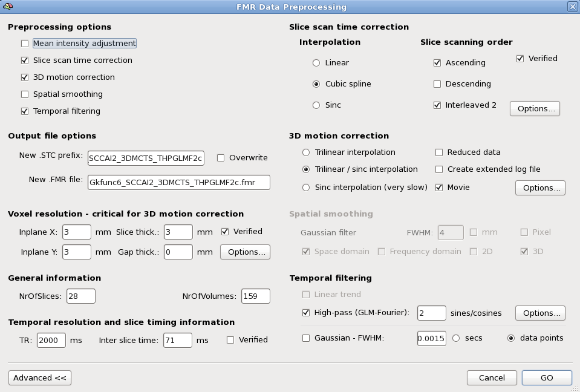Screen dimensions: 580x392
Task: Select Linear interpolation for slice scan timing
Action: click(316, 62)
